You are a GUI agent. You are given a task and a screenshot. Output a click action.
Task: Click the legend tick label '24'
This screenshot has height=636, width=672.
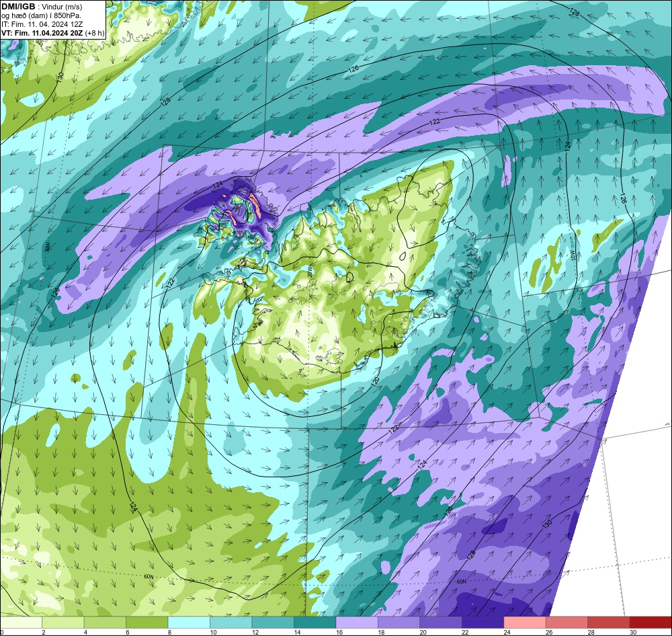(507, 632)
